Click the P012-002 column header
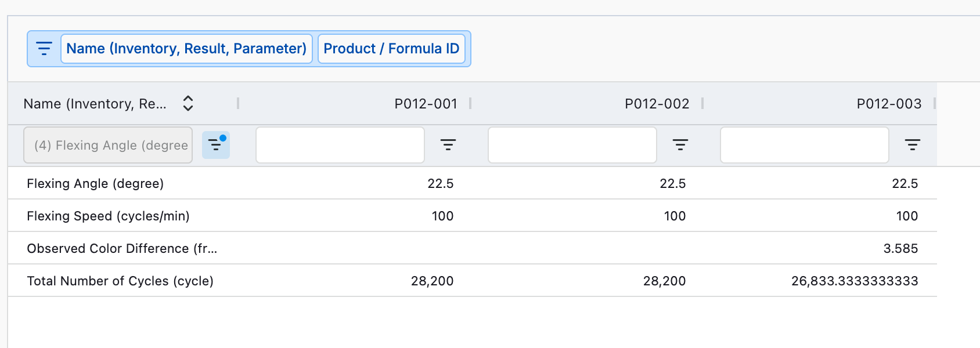 point(657,104)
